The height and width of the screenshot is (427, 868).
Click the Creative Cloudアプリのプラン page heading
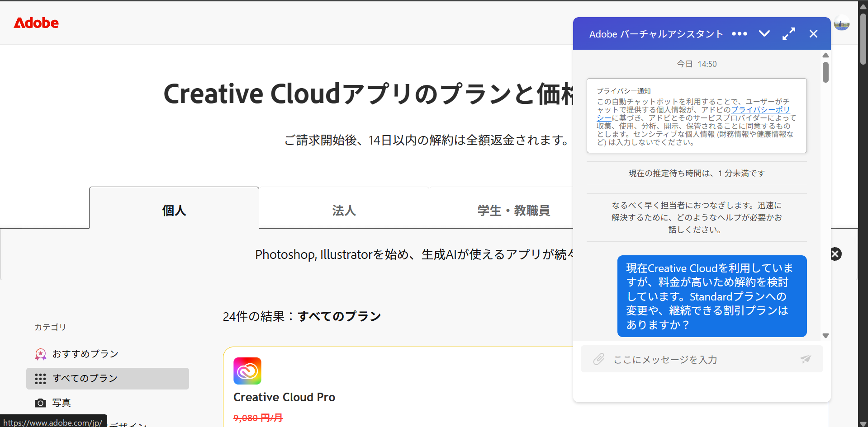pos(368,94)
